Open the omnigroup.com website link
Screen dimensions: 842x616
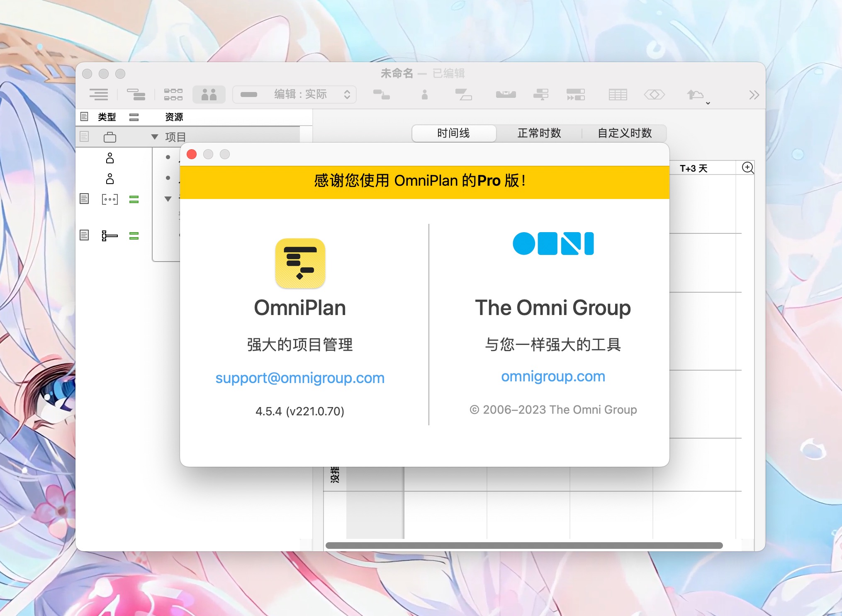tap(553, 376)
